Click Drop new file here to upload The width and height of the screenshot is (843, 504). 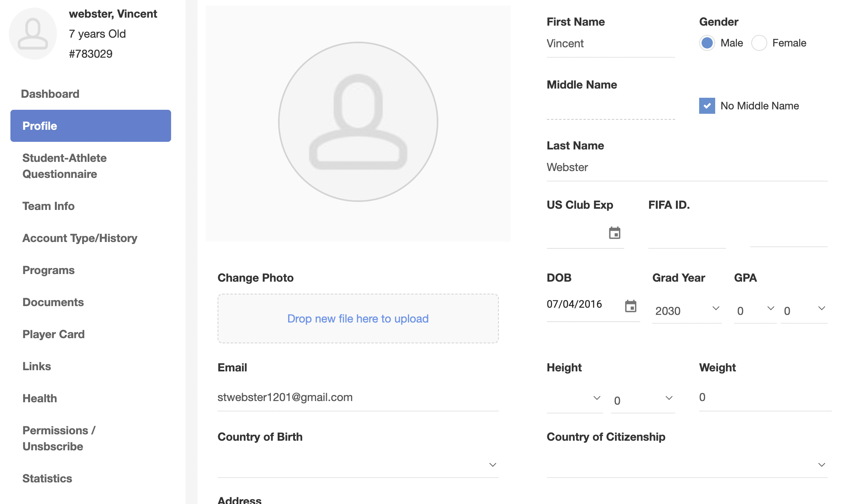pos(358,319)
